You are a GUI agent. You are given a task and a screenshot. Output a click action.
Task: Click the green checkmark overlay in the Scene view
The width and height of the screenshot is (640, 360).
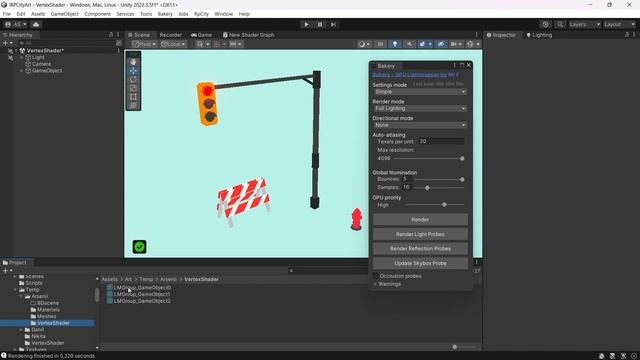(139, 247)
